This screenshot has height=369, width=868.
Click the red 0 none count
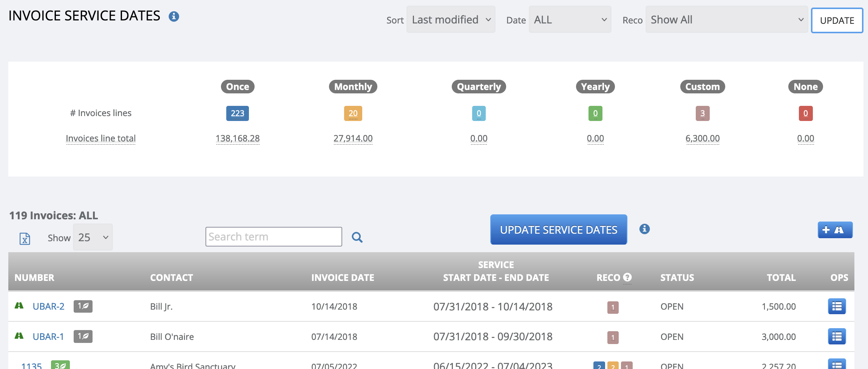coord(806,113)
